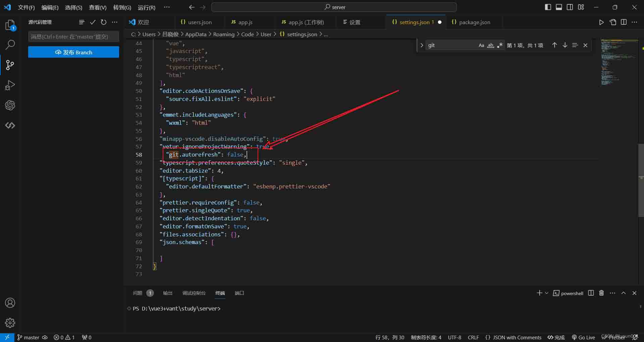Click the 发布 Branch button

[x=73, y=52]
